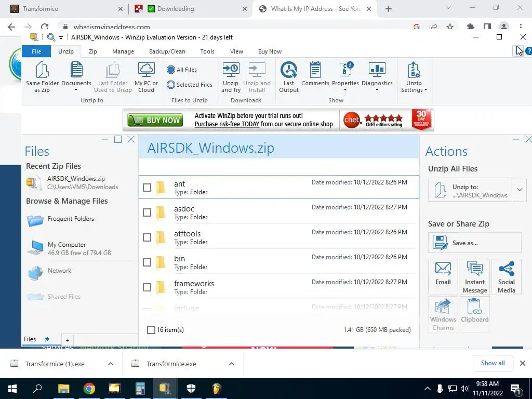Add a new Files pane tab with plus
Viewport: 532px width, 399px height.
(x=67, y=340)
